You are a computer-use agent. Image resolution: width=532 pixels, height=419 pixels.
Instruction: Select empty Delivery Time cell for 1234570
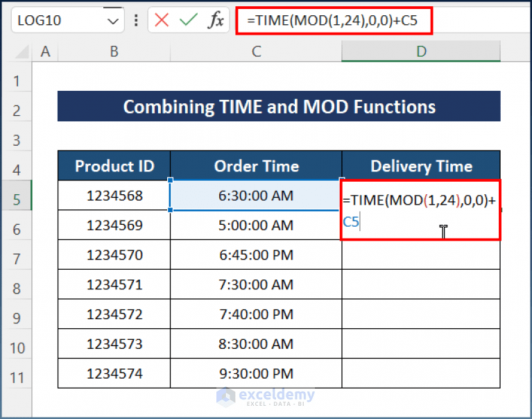coord(421,255)
